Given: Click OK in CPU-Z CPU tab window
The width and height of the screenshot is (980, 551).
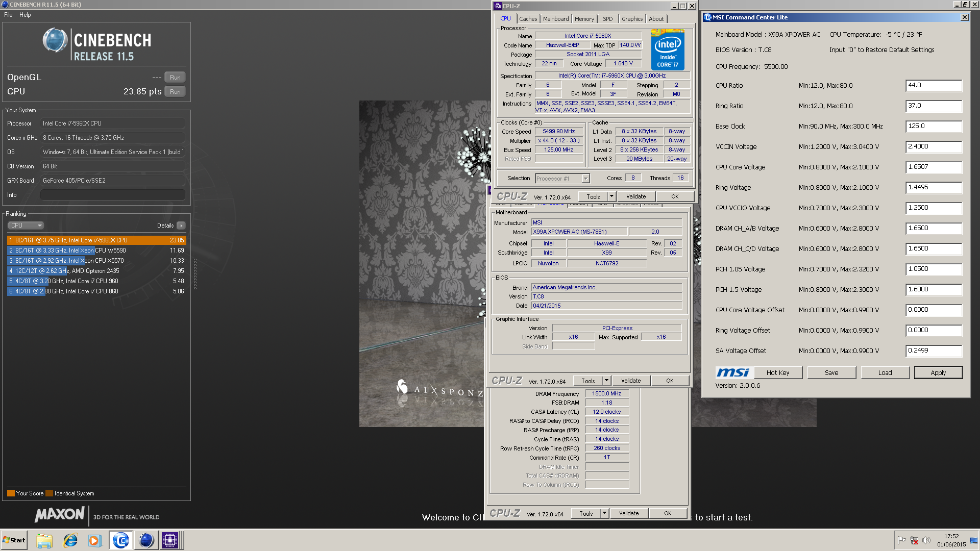Looking at the screenshot, I should (675, 196).
